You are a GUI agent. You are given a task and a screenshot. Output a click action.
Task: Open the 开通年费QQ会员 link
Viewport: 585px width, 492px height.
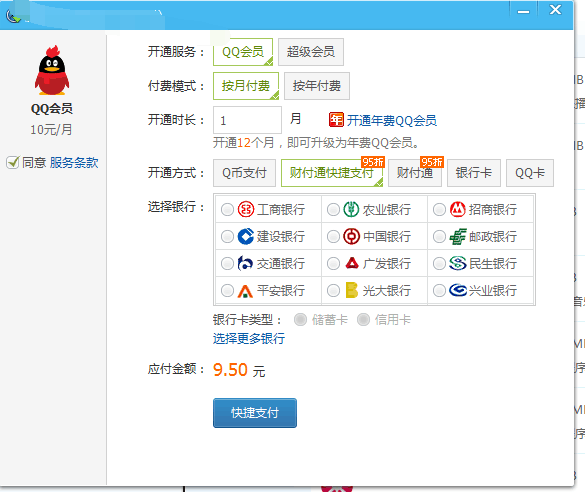click(392, 120)
